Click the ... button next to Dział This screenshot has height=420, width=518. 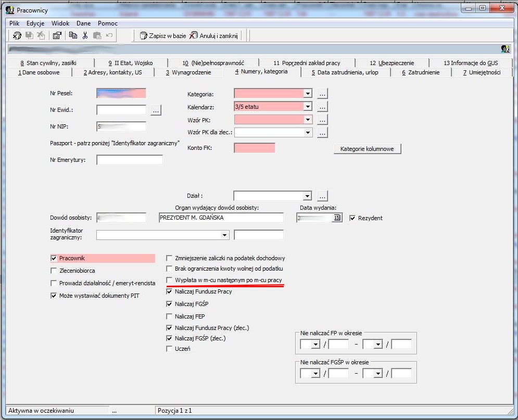322,196
